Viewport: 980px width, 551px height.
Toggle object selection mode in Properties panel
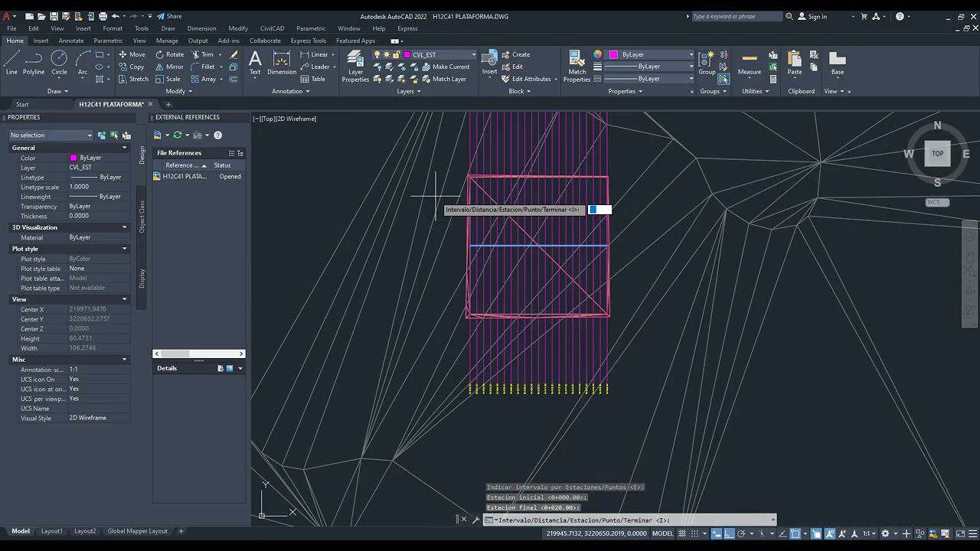click(101, 135)
